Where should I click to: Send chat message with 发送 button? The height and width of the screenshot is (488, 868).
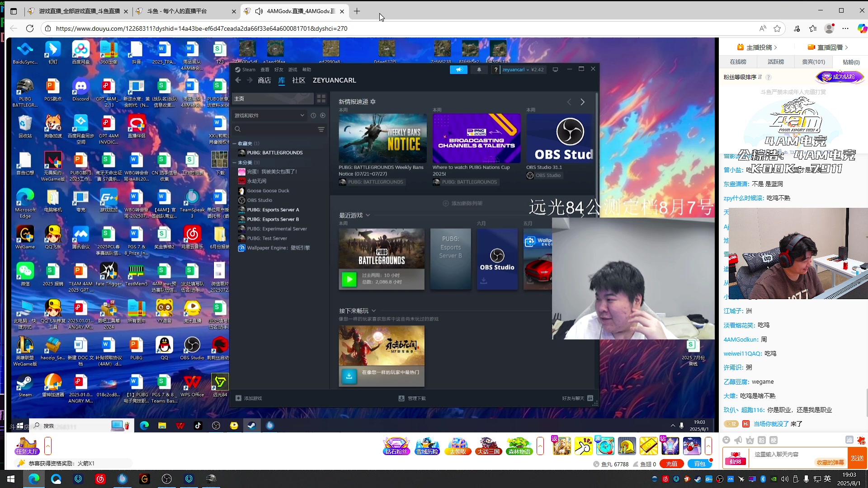857,458
